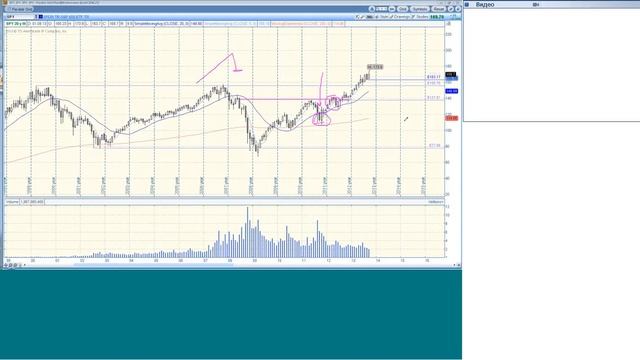Click the small icon right of Видео header
The image size is (640, 360).
536,4
